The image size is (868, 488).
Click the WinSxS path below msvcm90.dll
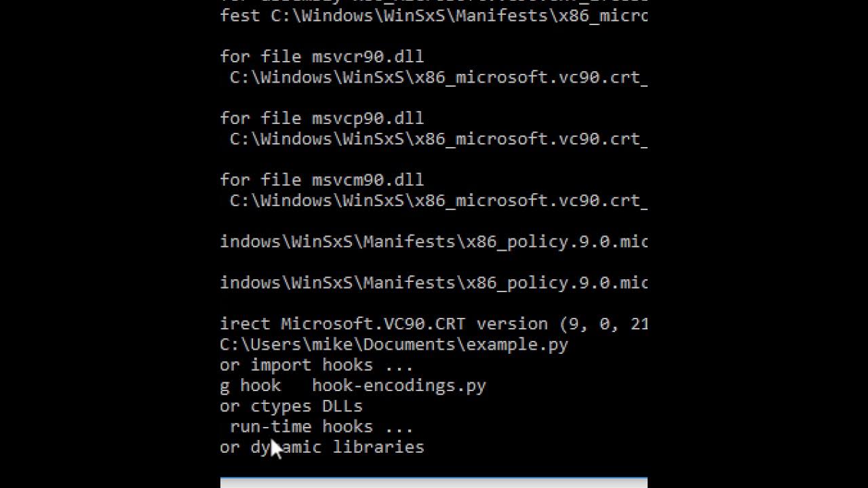[438, 201]
